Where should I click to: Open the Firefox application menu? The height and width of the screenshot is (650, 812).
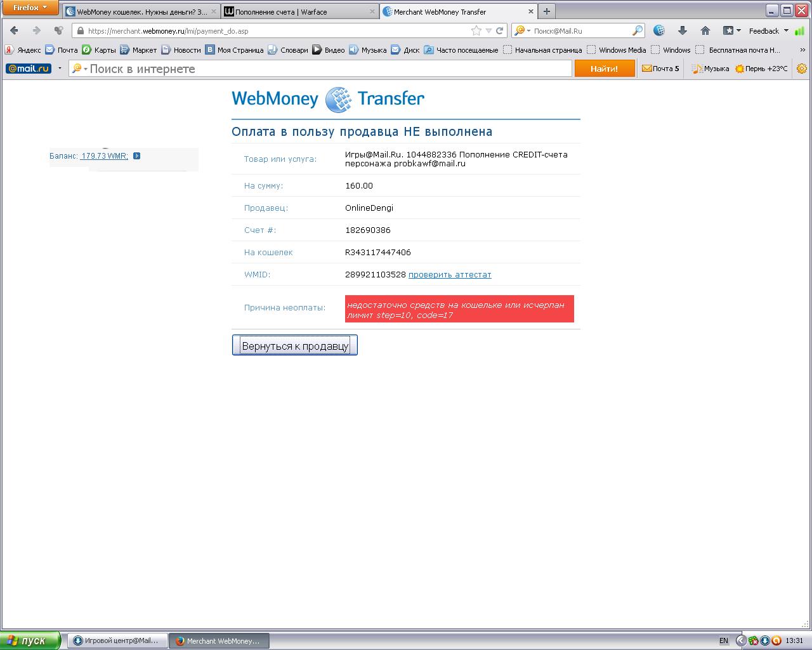coord(30,8)
